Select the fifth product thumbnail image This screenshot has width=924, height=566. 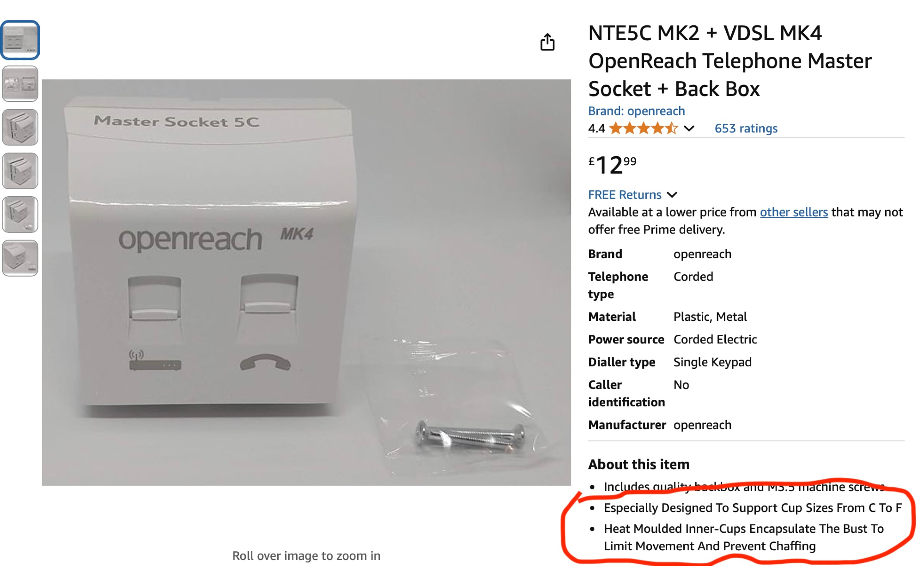point(20,214)
